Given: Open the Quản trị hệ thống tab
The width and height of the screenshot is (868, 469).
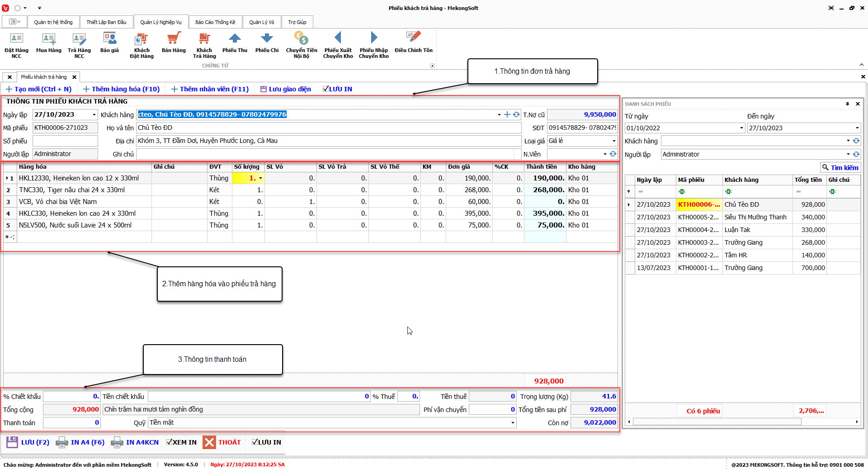Looking at the screenshot, I should [53, 22].
